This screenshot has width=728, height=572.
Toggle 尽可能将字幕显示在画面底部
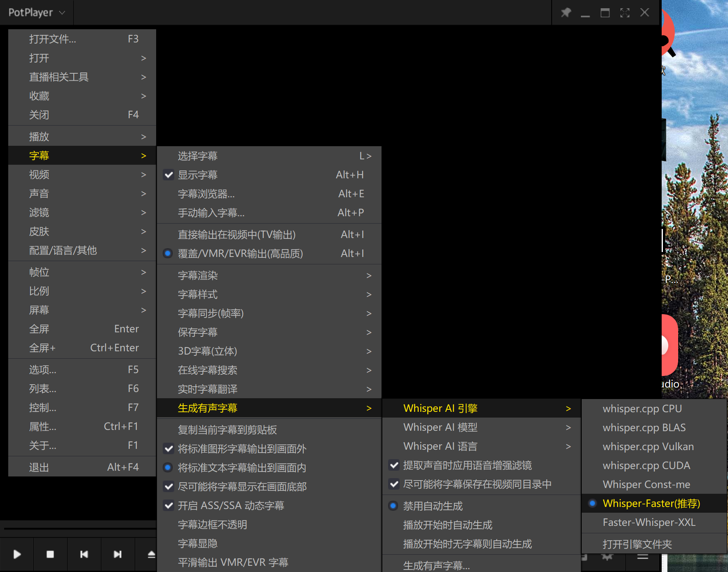[269, 487]
